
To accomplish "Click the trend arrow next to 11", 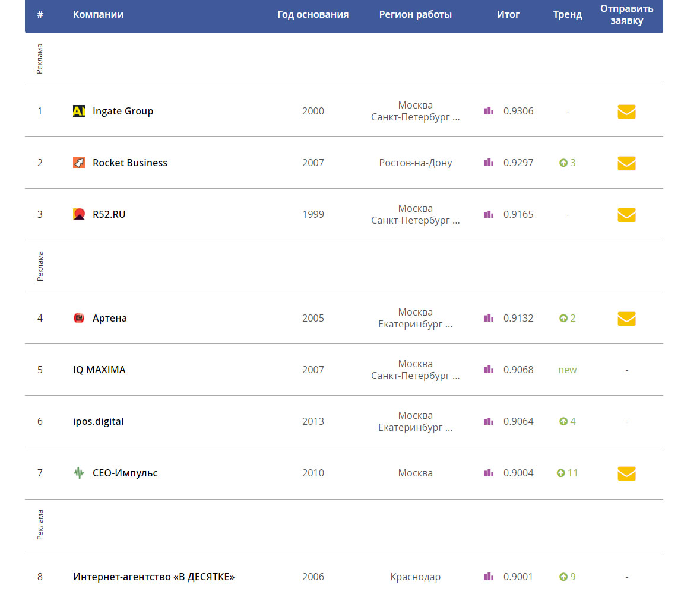I will [x=560, y=473].
